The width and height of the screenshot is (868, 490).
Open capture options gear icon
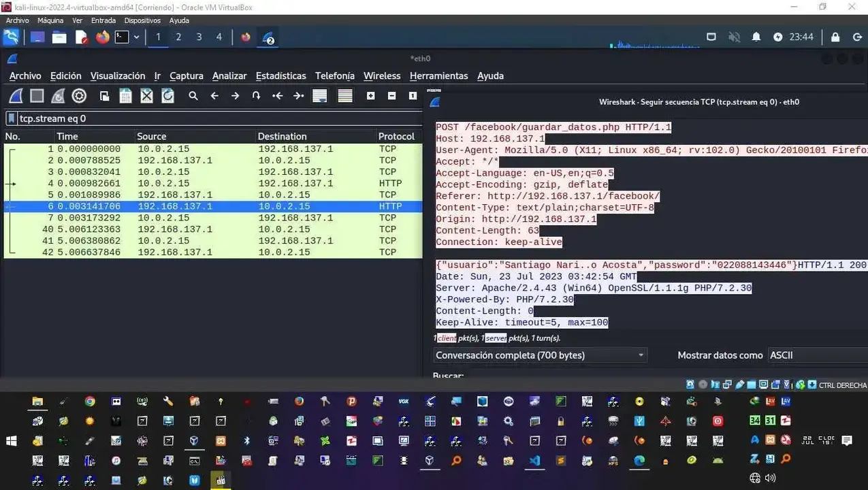79,96
